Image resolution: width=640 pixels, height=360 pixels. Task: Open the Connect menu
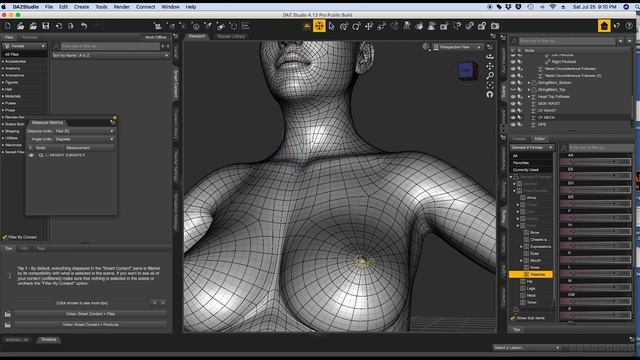coord(145,7)
